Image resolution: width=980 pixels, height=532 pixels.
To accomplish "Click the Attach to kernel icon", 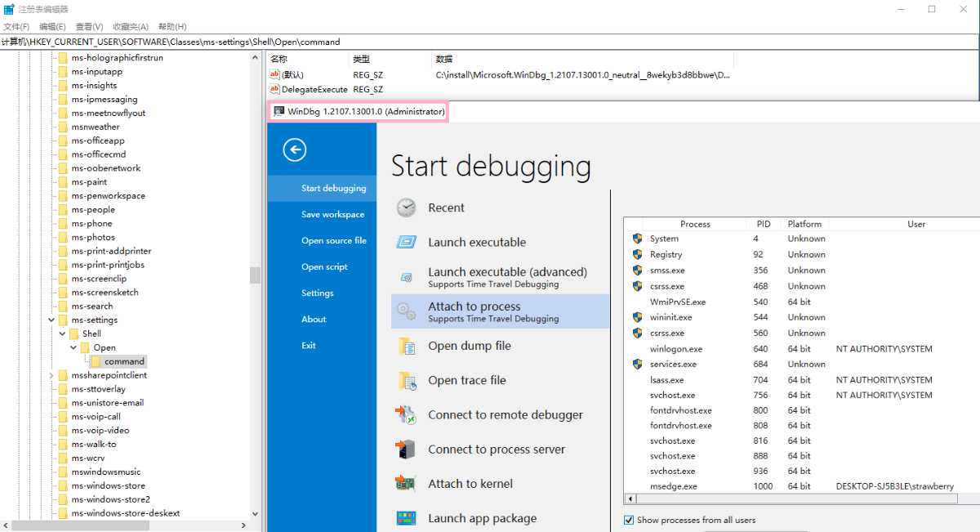I will point(406,483).
